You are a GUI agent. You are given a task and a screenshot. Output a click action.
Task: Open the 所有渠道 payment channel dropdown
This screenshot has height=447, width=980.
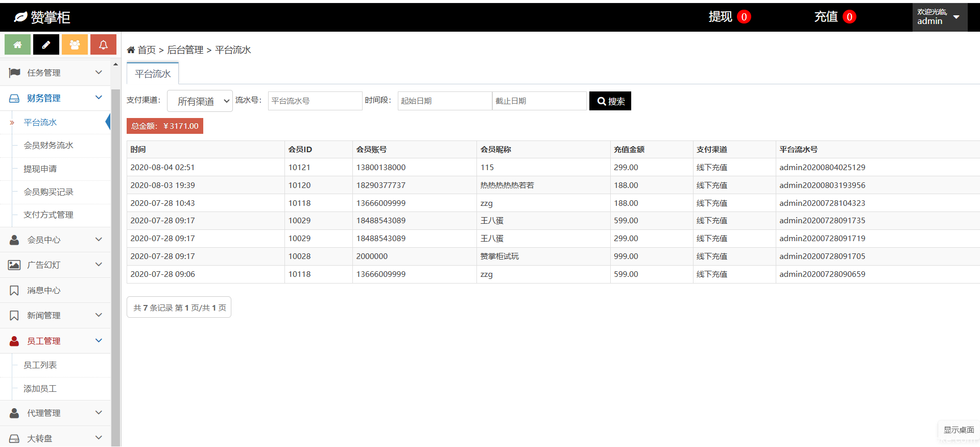click(x=200, y=101)
